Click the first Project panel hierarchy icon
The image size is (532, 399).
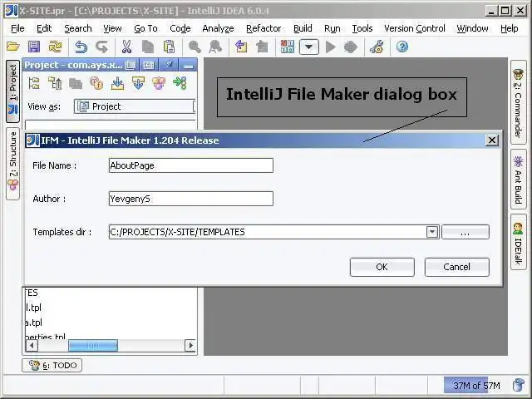coord(34,83)
